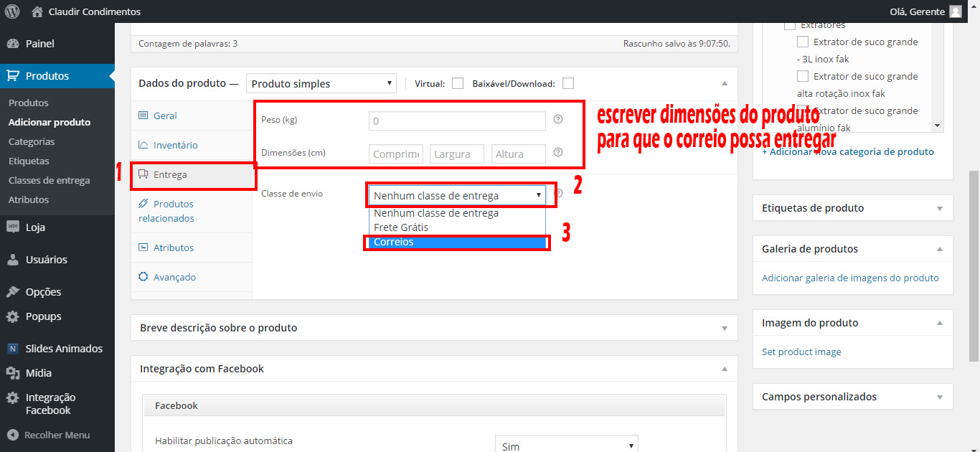Click the Peso (kg) input field
This screenshot has width=980, height=452.
pyautogui.click(x=457, y=121)
